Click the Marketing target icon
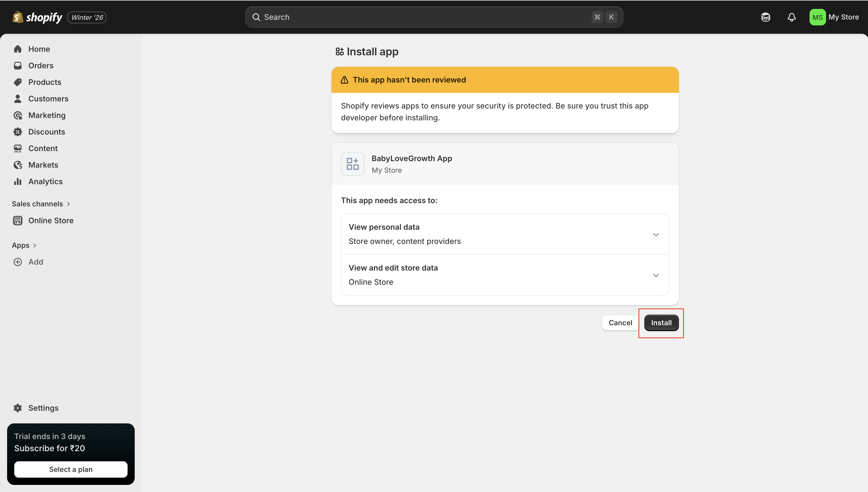The width and height of the screenshot is (868, 492). (17, 115)
